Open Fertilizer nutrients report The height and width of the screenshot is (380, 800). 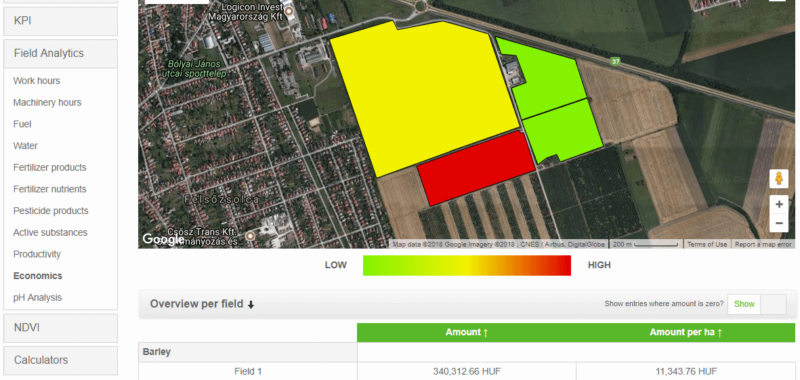tap(49, 189)
